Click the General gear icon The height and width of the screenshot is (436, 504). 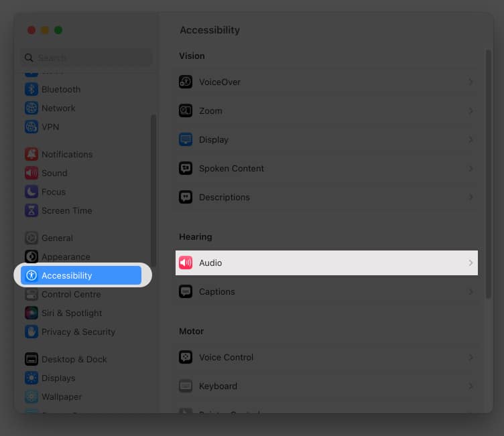[x=31, y=238]
